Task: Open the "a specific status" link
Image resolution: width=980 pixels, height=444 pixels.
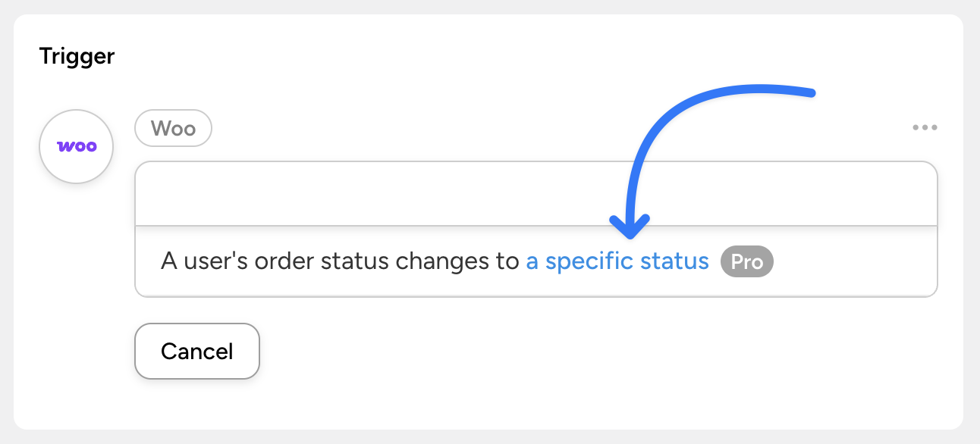Action: point(617,262)
